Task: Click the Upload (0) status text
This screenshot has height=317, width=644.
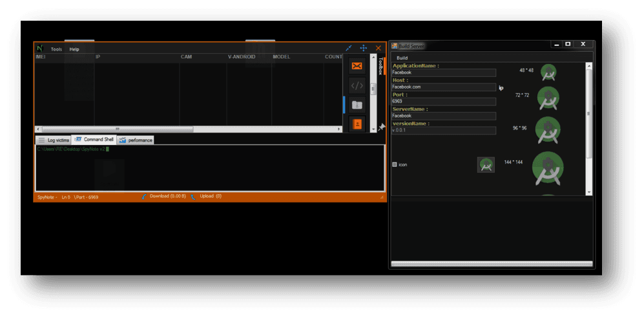Action: (x=211, y=197)
